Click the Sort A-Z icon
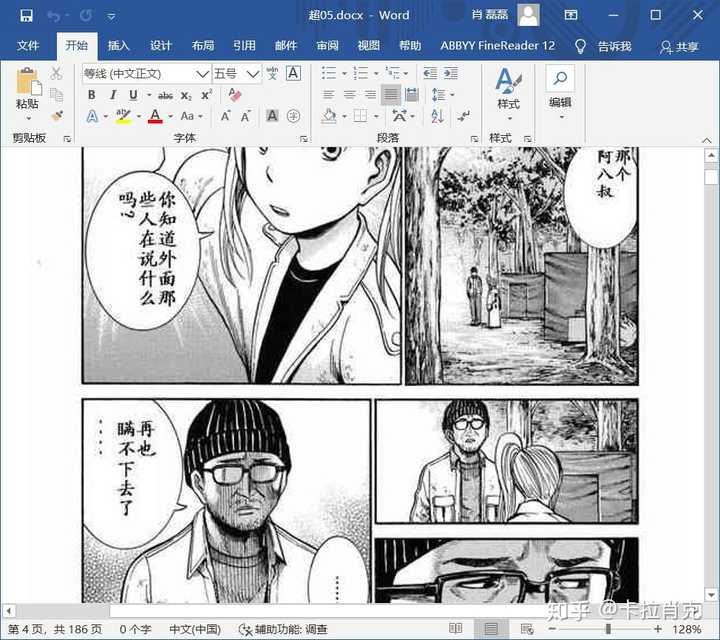The height and width of the screenshot is (640, 720). click(437, 116)
